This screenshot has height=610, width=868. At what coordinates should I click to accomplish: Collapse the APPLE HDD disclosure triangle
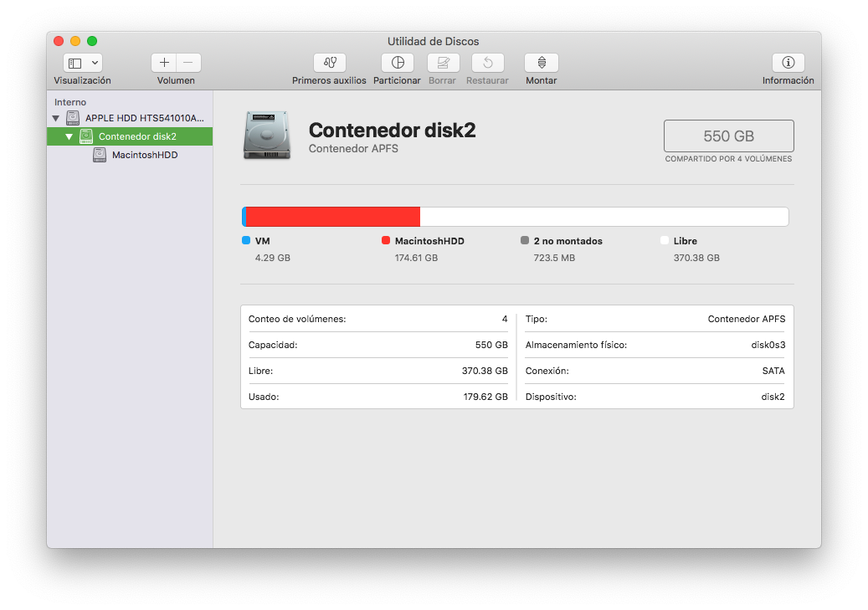(x=55, y=118)
